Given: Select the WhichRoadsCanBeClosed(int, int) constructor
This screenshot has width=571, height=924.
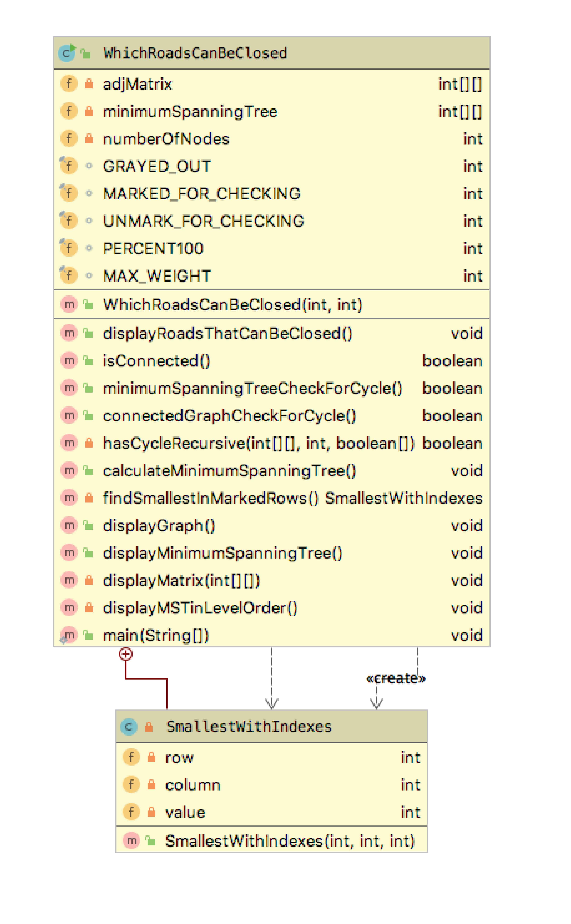Looking at the screenshot, I should click(x=233, y=305).
